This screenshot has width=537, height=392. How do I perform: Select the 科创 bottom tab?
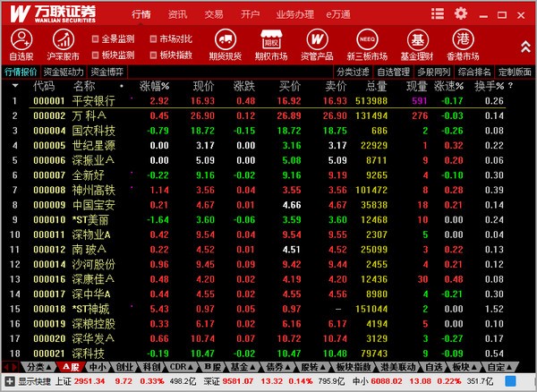click(152, 367)
